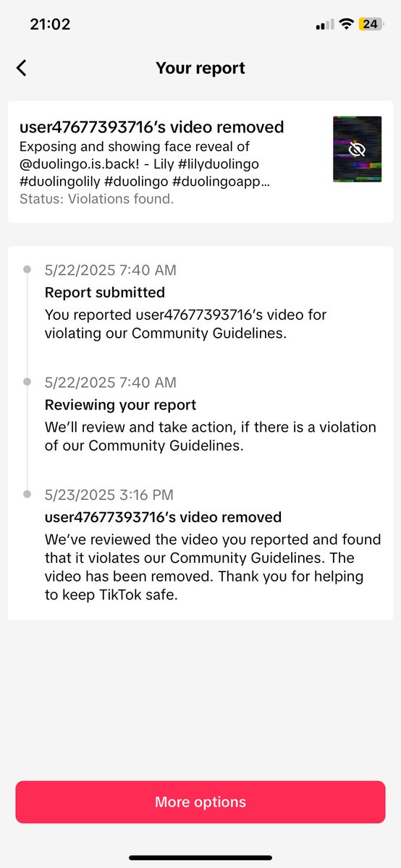The image size is (401, 868).
Task: Tap the Status: Violations found text
Action: pos(96,199)
